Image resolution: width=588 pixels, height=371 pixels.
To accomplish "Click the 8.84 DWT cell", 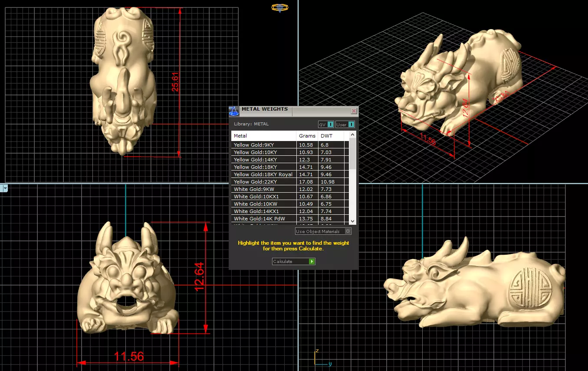I will (x=331, y=219).
